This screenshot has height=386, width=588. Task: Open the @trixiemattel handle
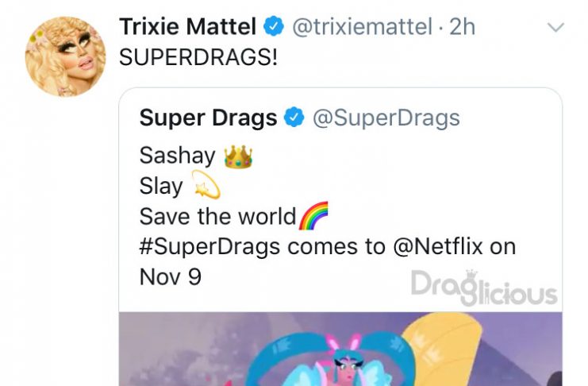coord(363,27)
